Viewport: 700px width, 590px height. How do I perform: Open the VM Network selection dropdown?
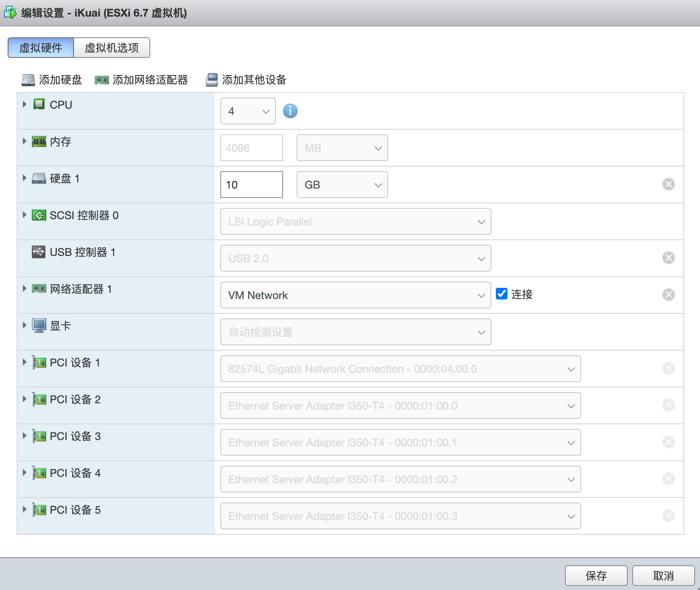pos(355,295)
